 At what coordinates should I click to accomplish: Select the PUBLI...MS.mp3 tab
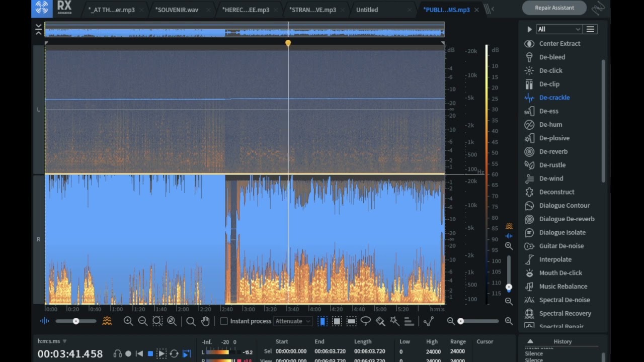click(446, 10)
